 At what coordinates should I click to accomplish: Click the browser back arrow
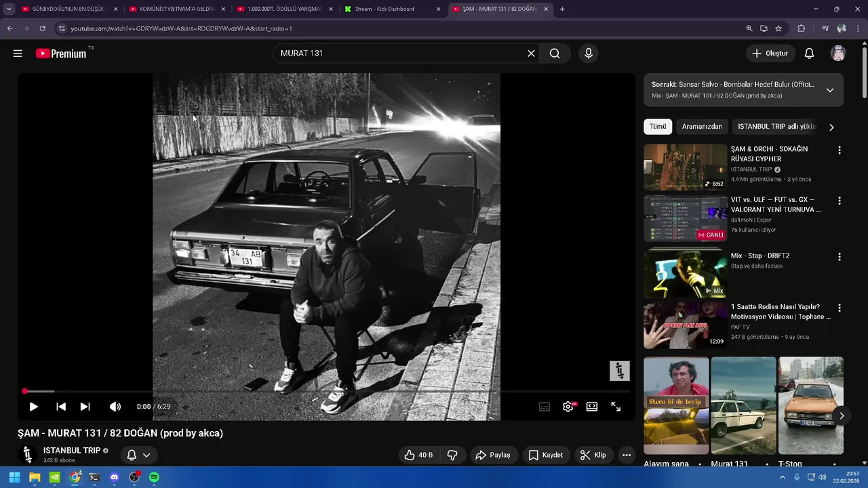(9, 28)
